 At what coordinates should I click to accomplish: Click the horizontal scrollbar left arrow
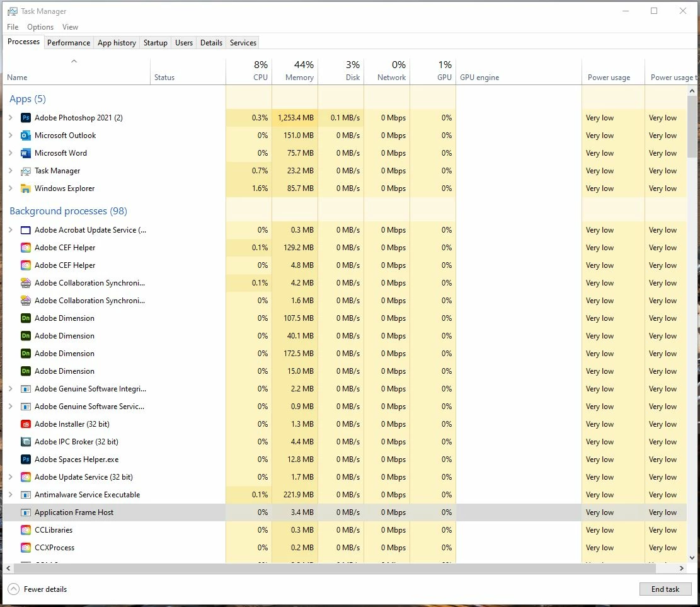[x=8, y=569]
